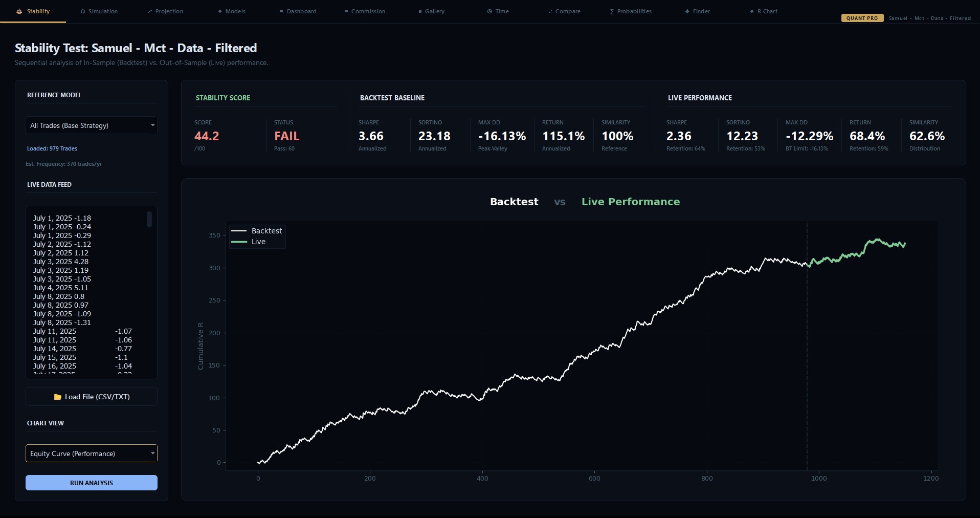Click the 'Pass: 60' label

284,148
